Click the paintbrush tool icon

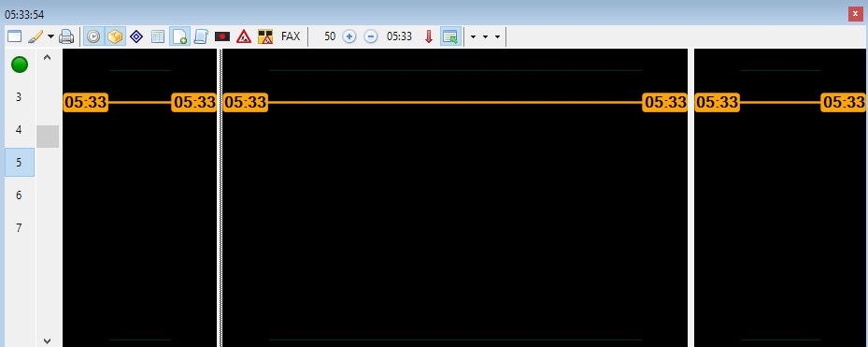36,36
